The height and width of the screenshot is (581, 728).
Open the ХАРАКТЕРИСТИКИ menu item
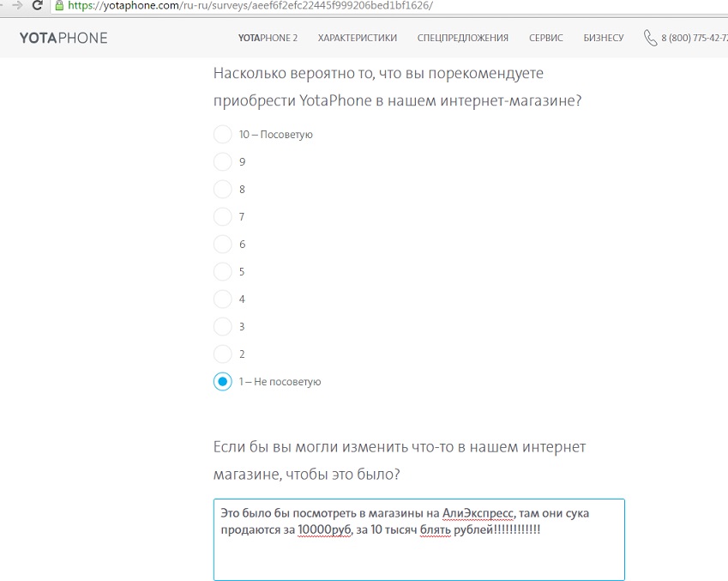[x=358, y=38]
